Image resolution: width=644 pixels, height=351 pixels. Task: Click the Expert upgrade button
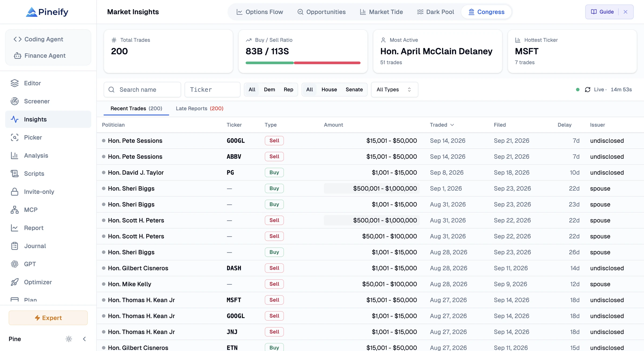(x=48, y=318)
